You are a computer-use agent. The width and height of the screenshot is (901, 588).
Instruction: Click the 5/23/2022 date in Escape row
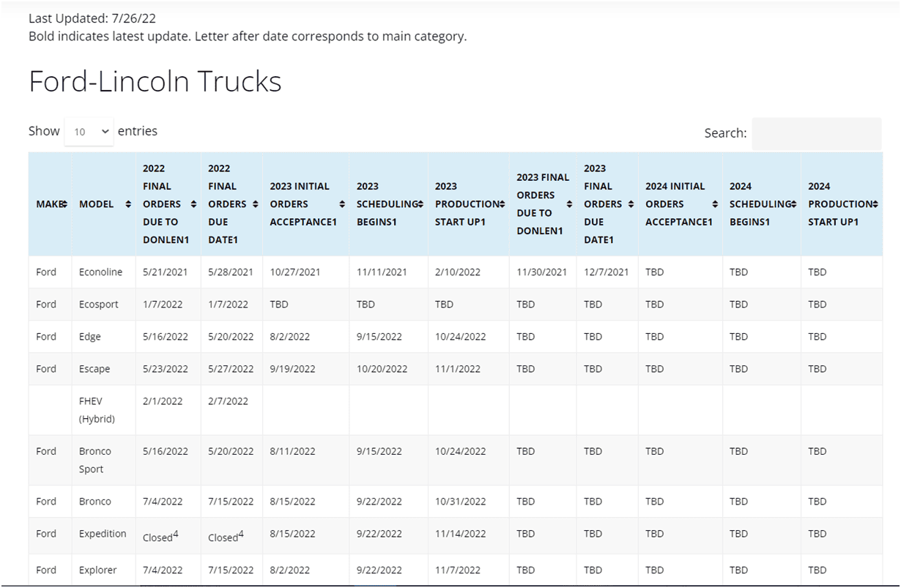[x=166, y=369]
